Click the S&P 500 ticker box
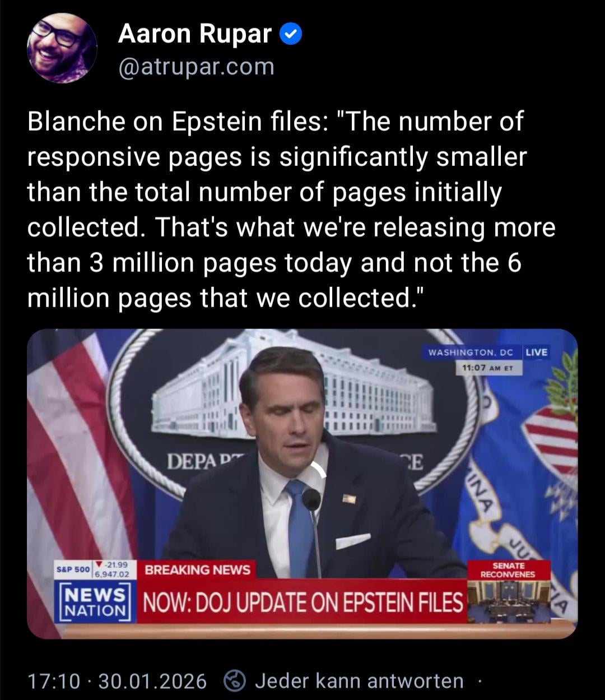 click(x=95, y=569)
